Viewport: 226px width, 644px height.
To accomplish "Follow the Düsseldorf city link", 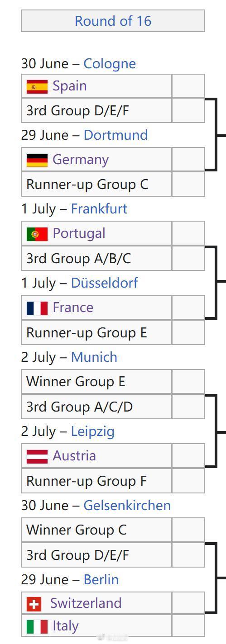I will 105,283.
